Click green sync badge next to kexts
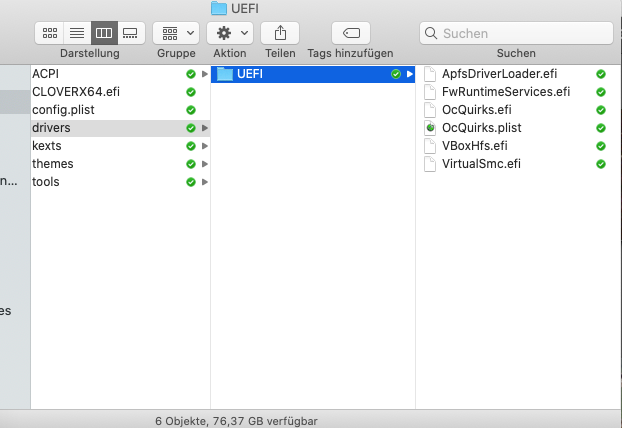 tap(191, 146)
